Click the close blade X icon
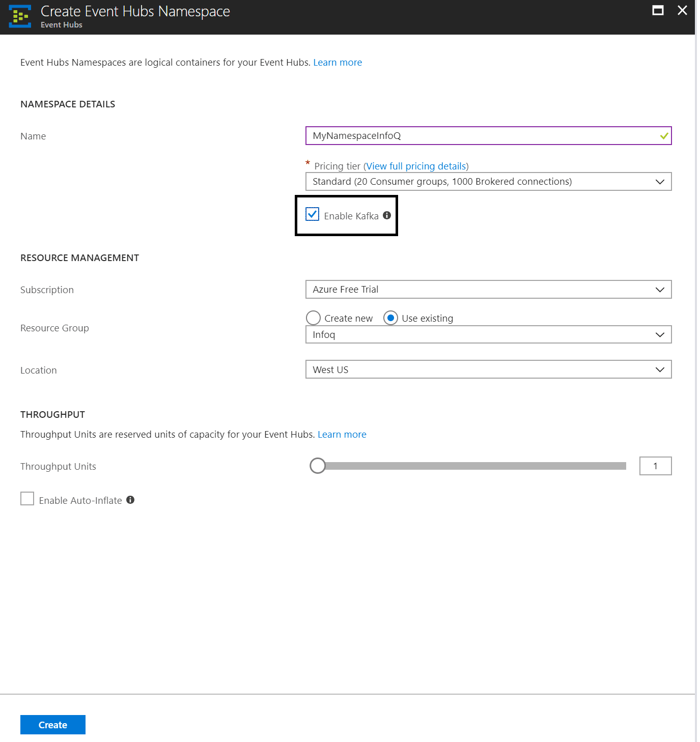 682,10
